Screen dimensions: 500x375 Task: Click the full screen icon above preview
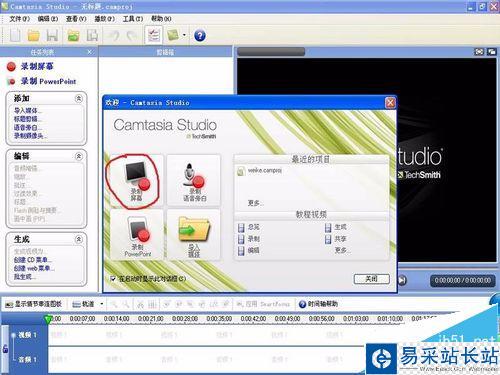479,52
